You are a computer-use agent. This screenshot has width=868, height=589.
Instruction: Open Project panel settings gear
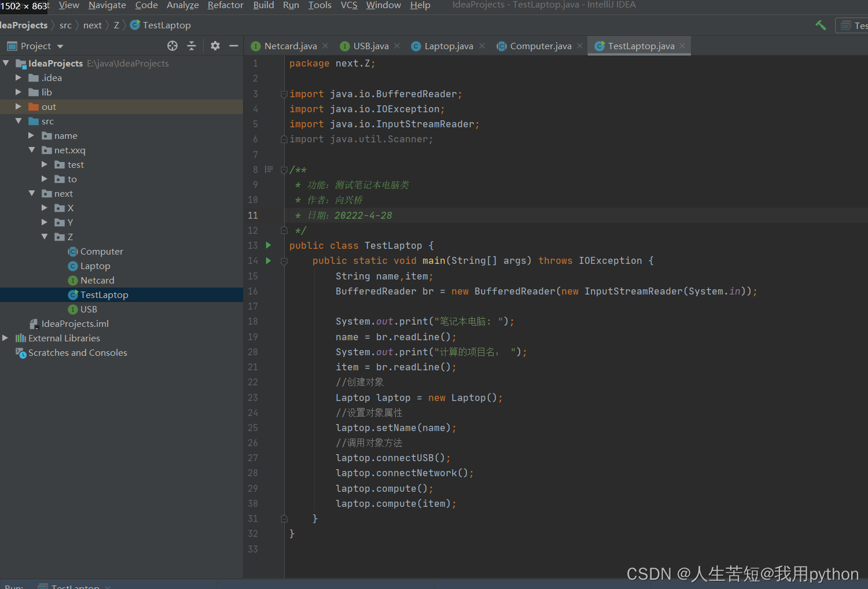(215, 46)
